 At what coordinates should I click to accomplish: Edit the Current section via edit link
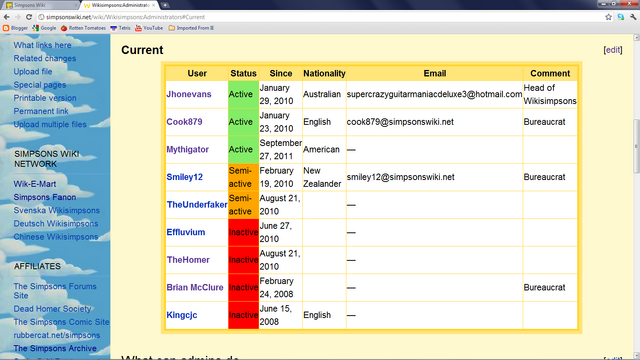613,50
